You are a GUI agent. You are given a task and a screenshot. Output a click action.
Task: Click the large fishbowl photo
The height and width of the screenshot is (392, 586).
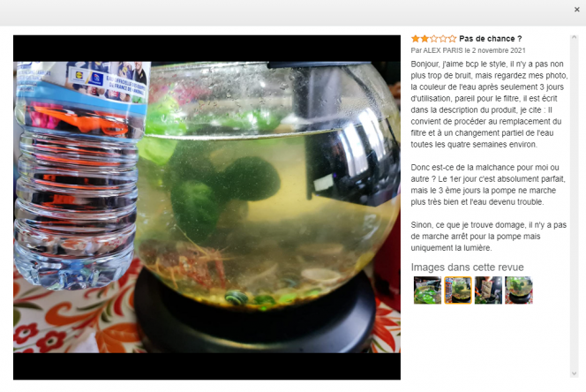207,207
